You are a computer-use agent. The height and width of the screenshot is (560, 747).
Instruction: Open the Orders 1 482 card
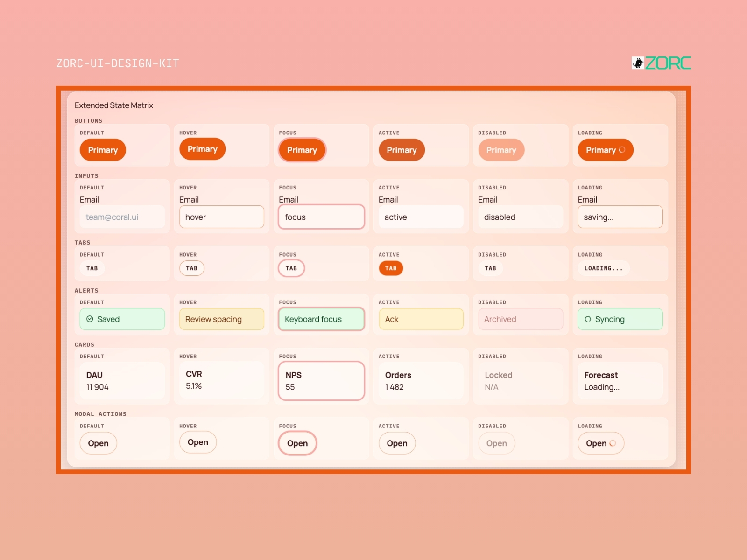(x=421, y=381)
